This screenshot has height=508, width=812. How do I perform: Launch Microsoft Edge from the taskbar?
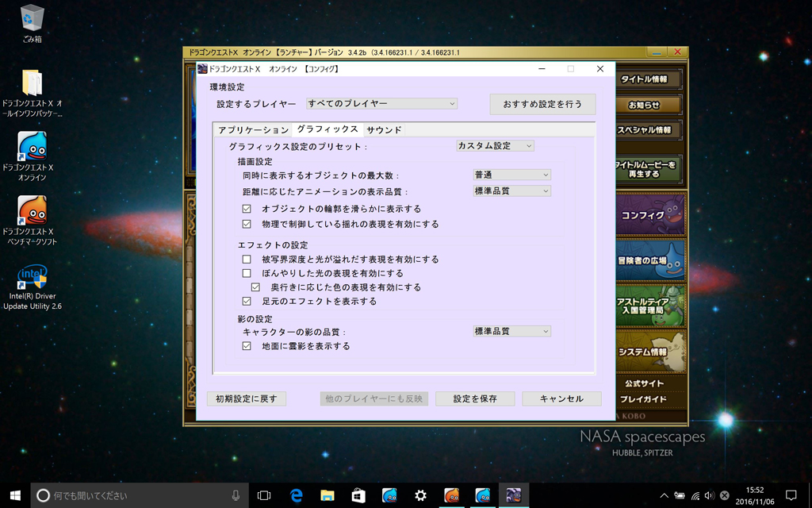click(x=296, y=495)
